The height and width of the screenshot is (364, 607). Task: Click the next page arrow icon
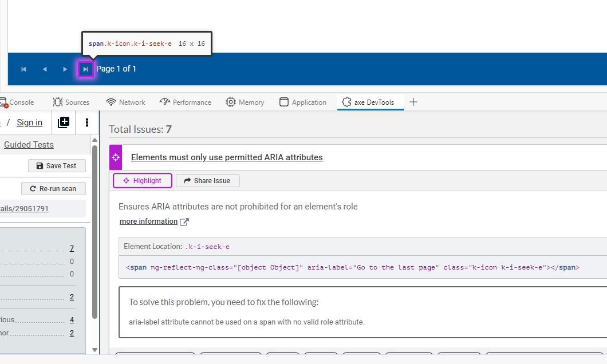tap(65, 69)
